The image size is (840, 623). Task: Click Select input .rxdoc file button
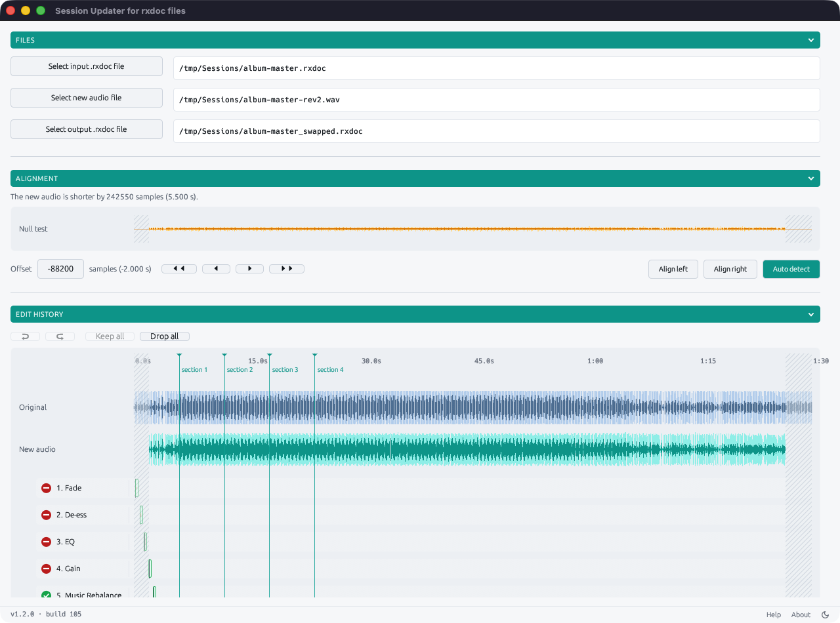[87, 66]
